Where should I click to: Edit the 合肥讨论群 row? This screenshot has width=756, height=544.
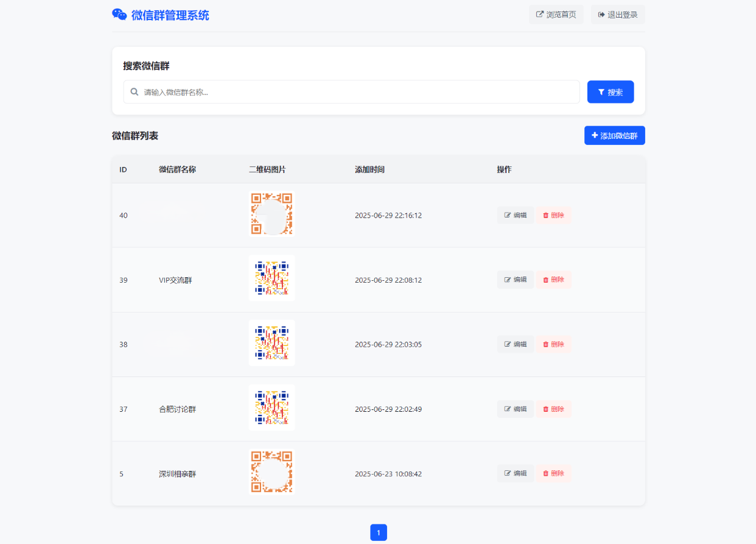[x=516, y=409]
